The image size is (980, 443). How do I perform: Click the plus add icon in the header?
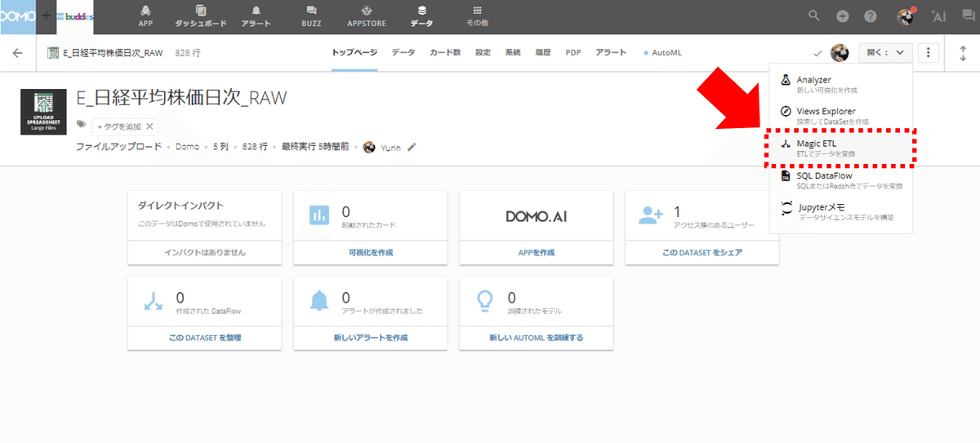coord(842,16)
